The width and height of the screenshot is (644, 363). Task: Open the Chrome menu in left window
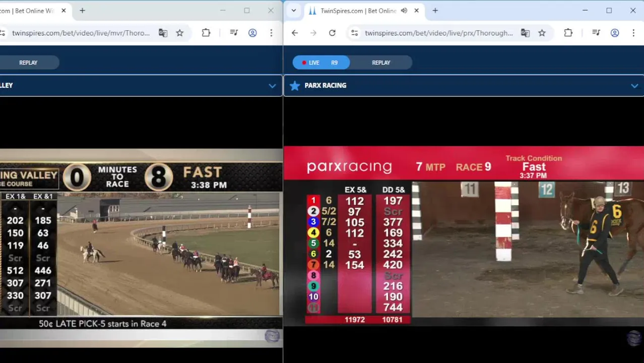point(271,33)
